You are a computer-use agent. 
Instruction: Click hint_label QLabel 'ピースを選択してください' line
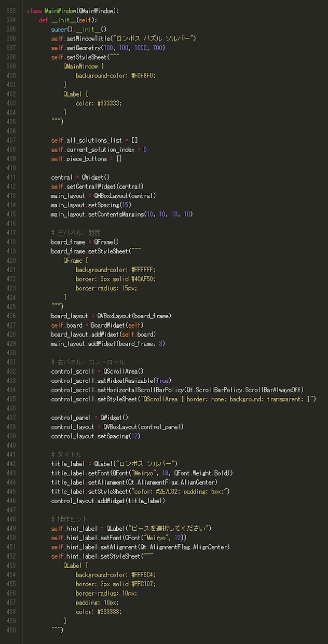click(131, 528)
